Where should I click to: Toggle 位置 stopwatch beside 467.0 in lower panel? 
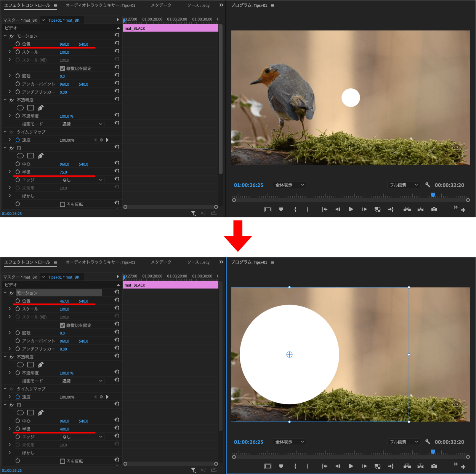(18, 301)
